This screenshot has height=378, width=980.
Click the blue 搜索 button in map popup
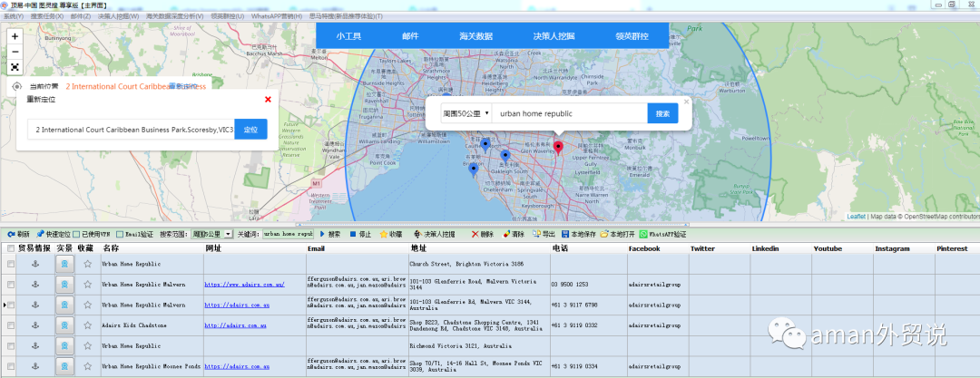click(662, 113)
